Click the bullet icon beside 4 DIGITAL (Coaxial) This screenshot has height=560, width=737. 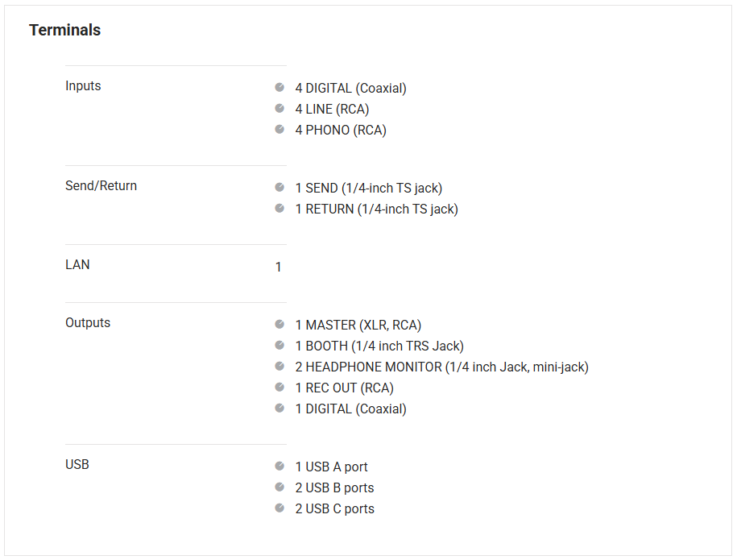click(x=279, y=87)
